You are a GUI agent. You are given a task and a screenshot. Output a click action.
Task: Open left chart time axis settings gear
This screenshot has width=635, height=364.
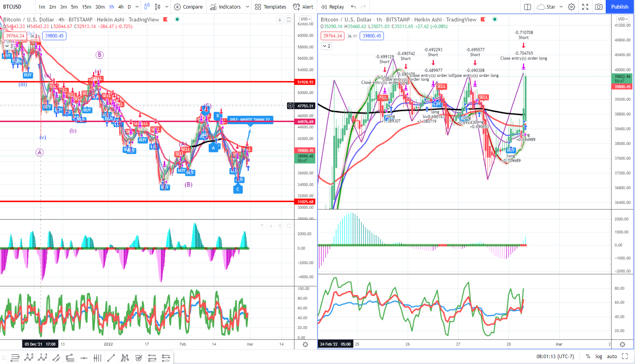305,344
